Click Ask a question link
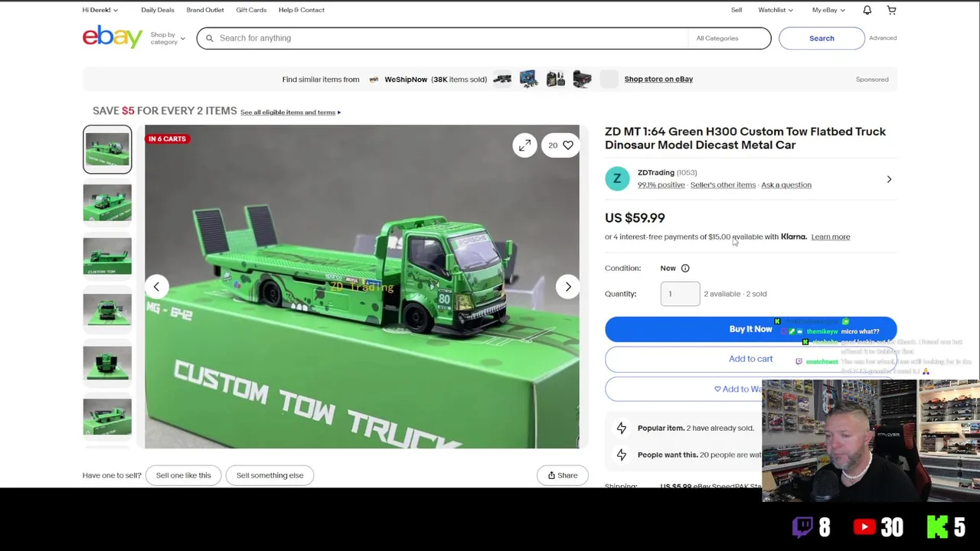 [786, 185]
